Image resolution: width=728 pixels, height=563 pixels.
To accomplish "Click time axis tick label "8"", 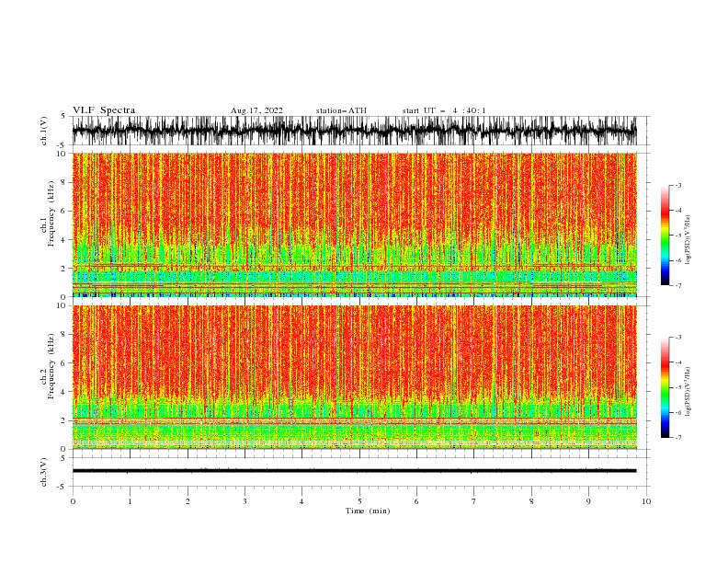I will click(x=531, y=501).
